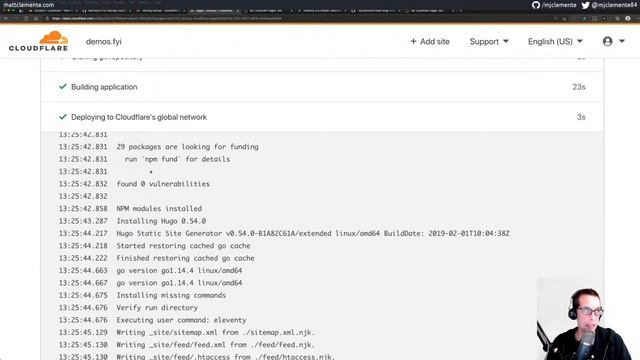
Task: Click the Cloudflare logo
Action: [38, 41]
